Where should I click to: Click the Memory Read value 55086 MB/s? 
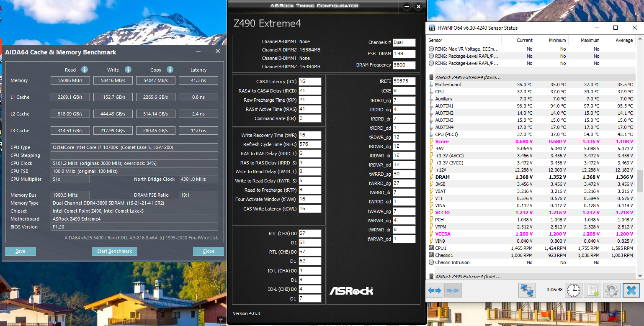(70, 80)
